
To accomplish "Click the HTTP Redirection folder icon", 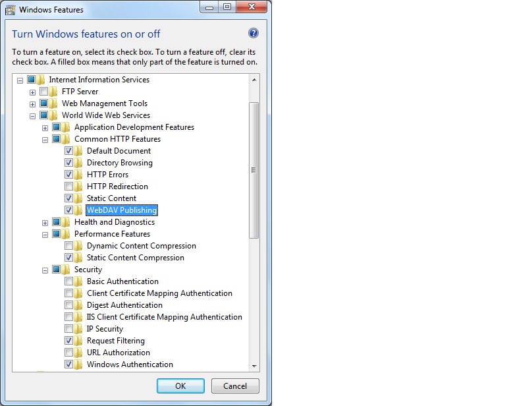I will click(78, 187).
